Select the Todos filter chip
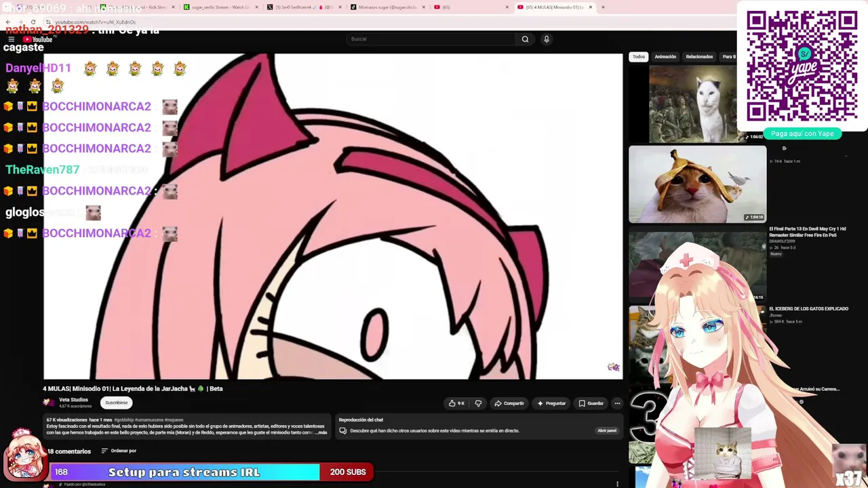The height and width of the screenshot is (488, 868). (639, 57)
